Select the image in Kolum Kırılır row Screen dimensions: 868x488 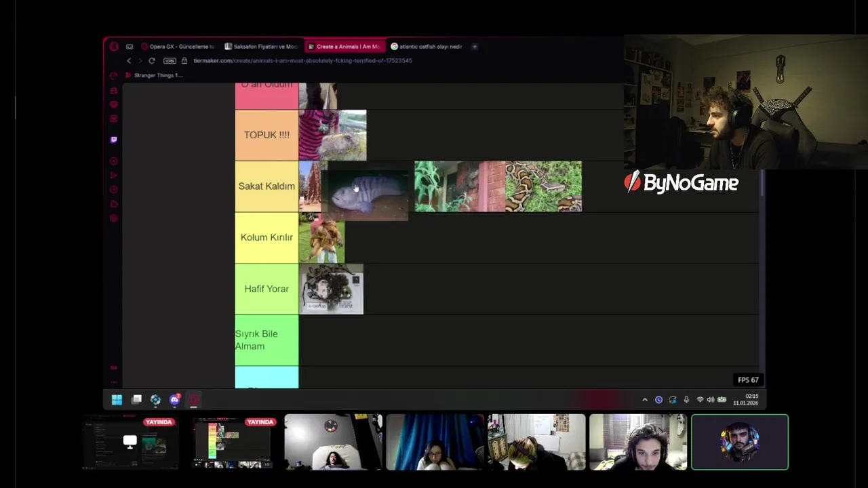321,238
